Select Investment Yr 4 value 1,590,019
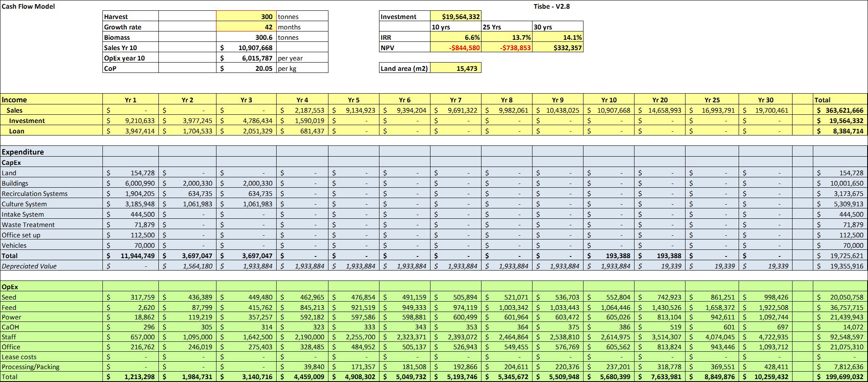 pyautogui.click(x=302, y=121)
